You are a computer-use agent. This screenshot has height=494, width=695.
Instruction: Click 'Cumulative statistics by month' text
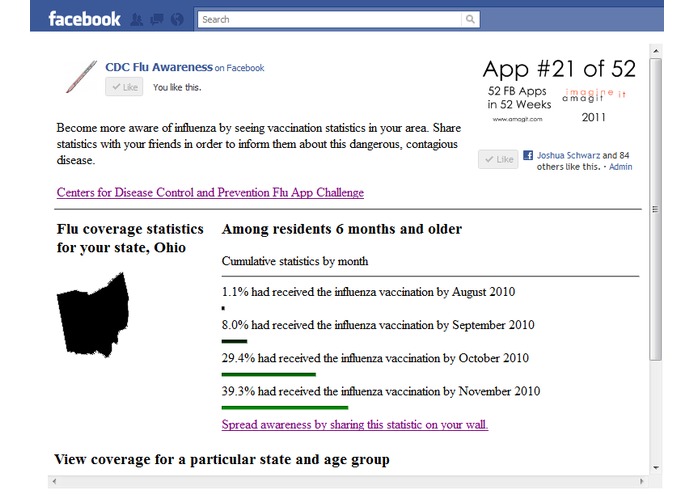(x=295, y=261)
